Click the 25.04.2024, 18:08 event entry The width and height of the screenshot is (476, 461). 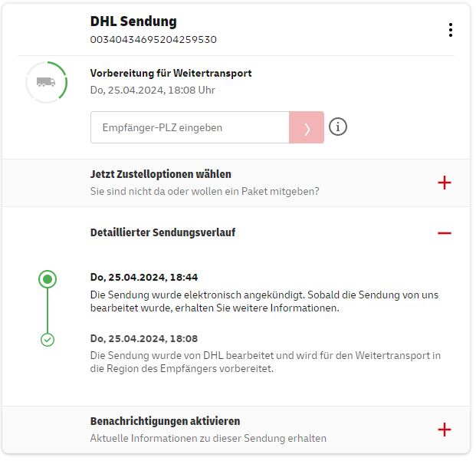(x=144, y=338)
